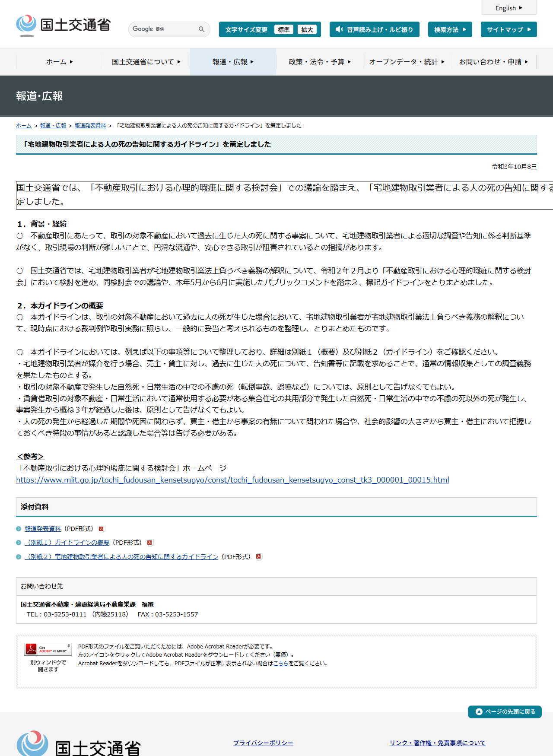553x756 pixels.
Task: Click the こちら link for PDF help
Action: coord(281,664)
